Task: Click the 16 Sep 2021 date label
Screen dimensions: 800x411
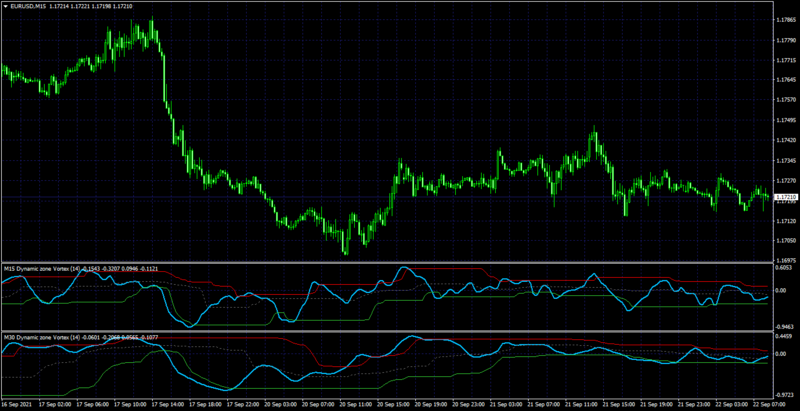Action: click(x=16, y=403)
